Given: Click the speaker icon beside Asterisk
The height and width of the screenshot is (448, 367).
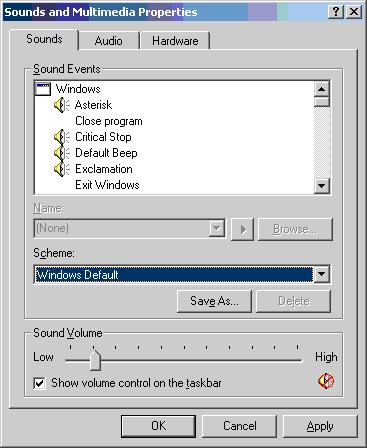Looking at the screenshot, I should click(x=62, y=105).
